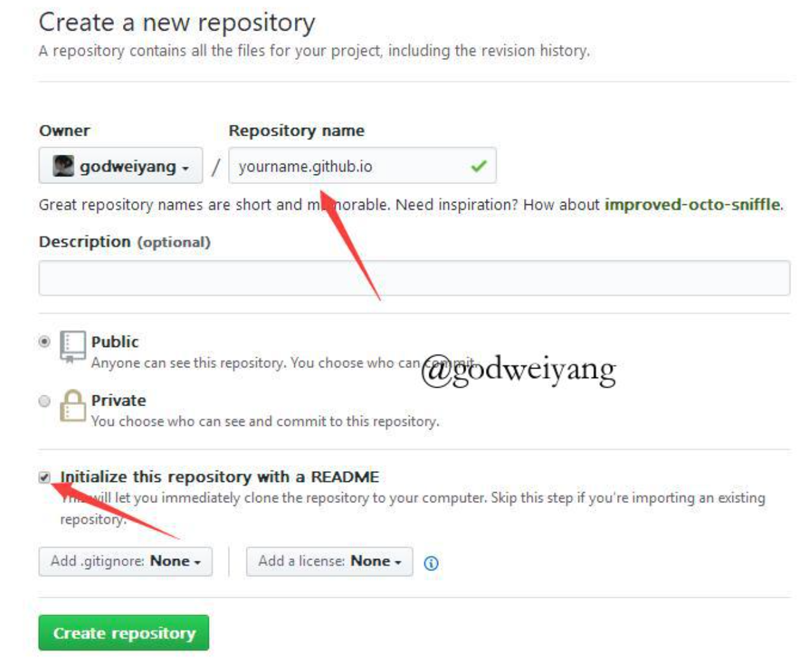Select the Private radio button

click(44, 400)
